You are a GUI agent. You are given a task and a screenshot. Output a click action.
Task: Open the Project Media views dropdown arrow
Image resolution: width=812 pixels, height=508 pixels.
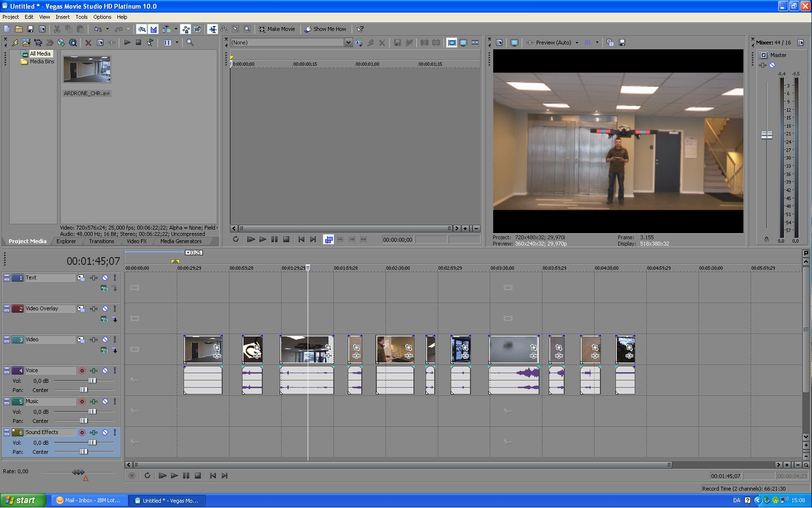[177, 43]
